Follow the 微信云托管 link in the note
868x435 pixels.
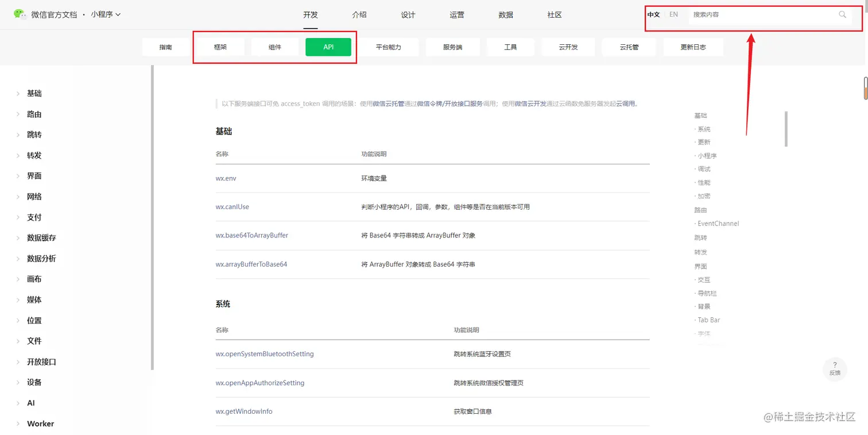point(389,104)
